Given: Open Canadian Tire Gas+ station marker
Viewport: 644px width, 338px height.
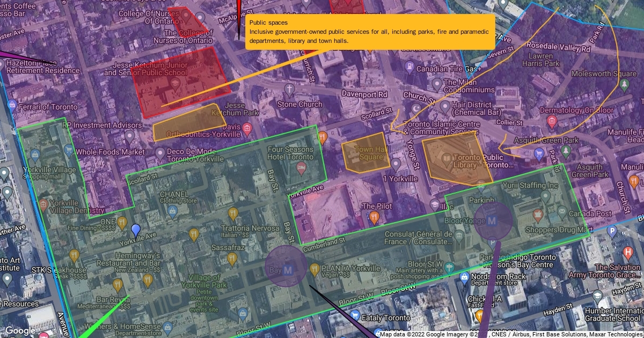Looking at the screenshot, I should 409,68.
